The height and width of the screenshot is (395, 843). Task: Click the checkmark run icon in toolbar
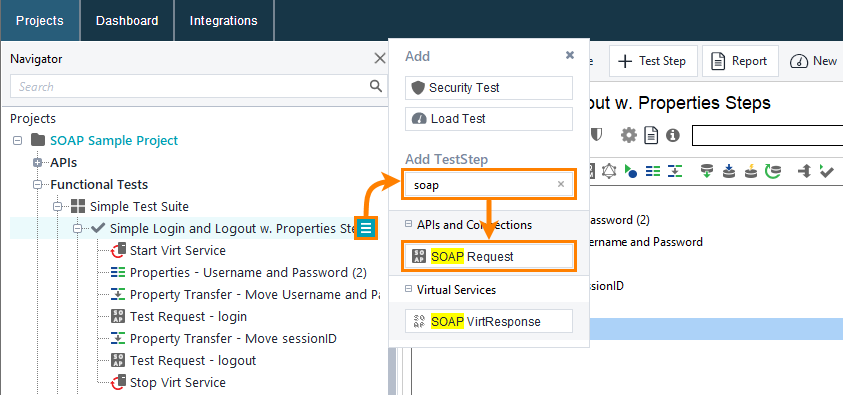click(826, 171)
